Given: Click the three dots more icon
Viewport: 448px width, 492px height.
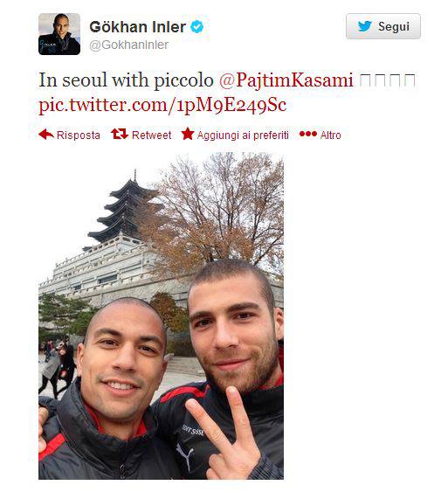Looking at the screenshot, I should [x=308, y=134].
